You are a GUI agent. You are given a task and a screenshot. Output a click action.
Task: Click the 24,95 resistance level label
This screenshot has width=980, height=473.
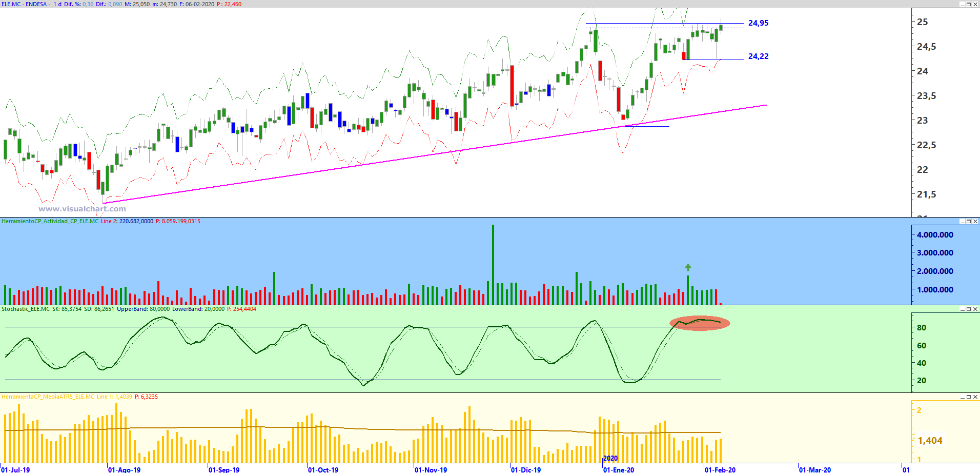click(758, 23)
